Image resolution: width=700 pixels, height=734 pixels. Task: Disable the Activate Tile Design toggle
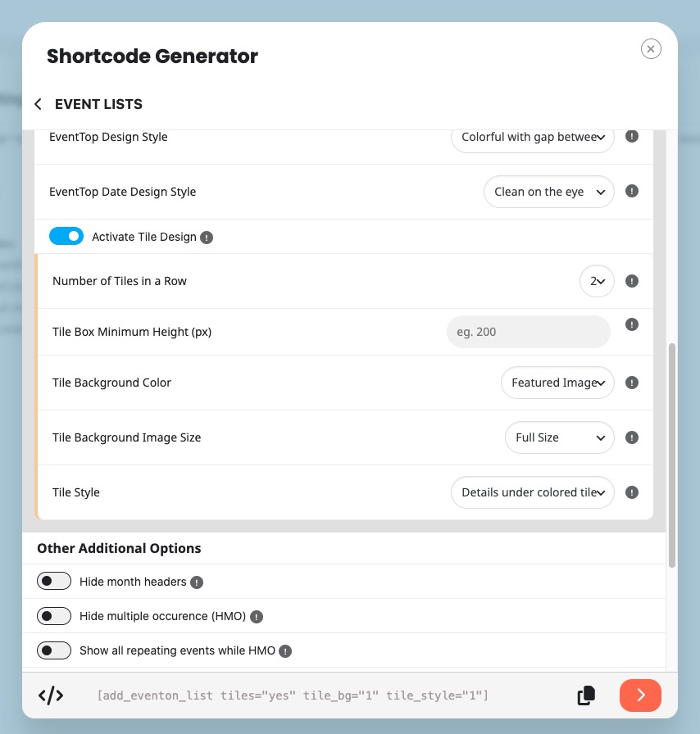tap(66, 237)
